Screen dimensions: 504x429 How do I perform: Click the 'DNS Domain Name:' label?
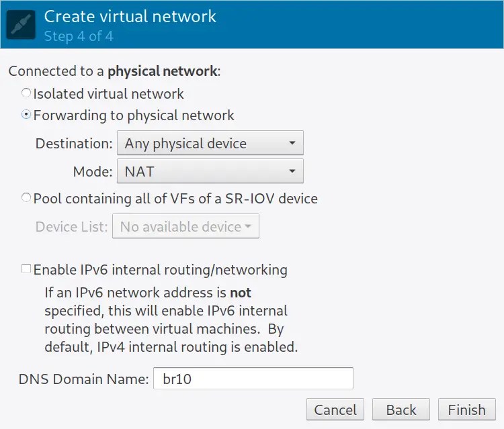[x=83, y=379]
